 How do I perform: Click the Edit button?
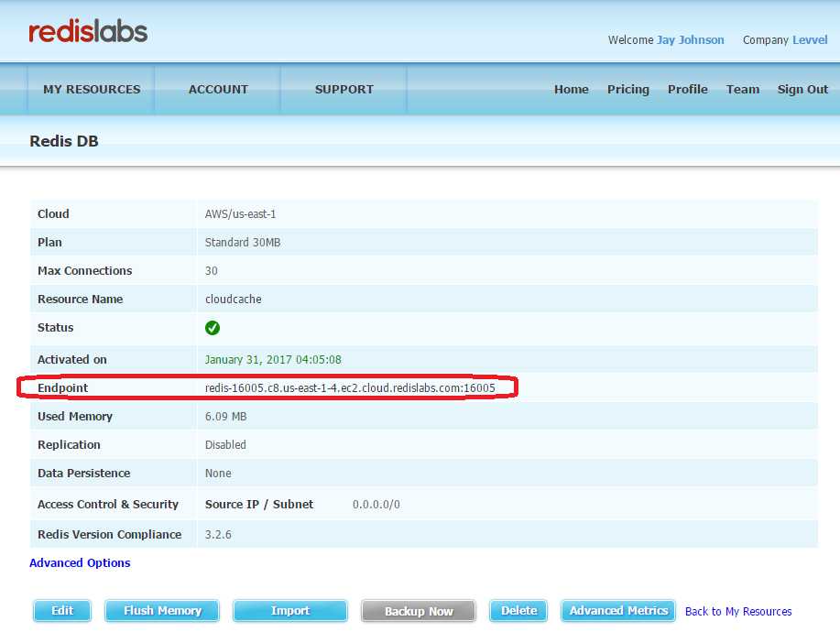(62, 611)
